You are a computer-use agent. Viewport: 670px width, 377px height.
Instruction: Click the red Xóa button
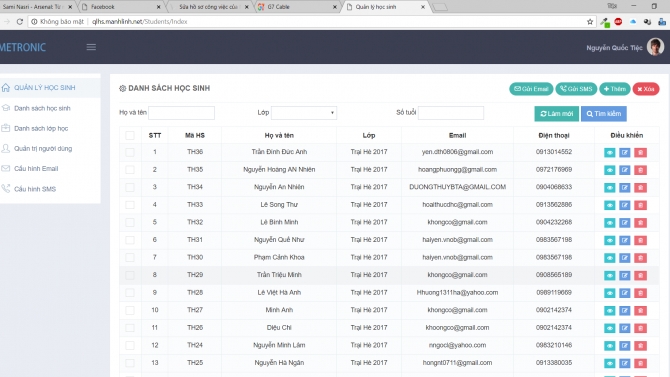click(646, 89)
